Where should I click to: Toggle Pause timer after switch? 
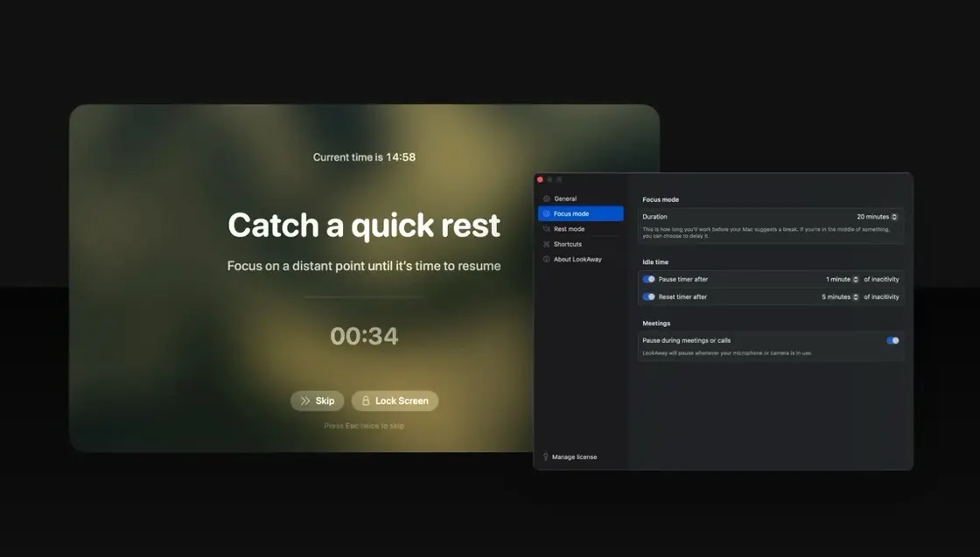click(x=648, y=279)
